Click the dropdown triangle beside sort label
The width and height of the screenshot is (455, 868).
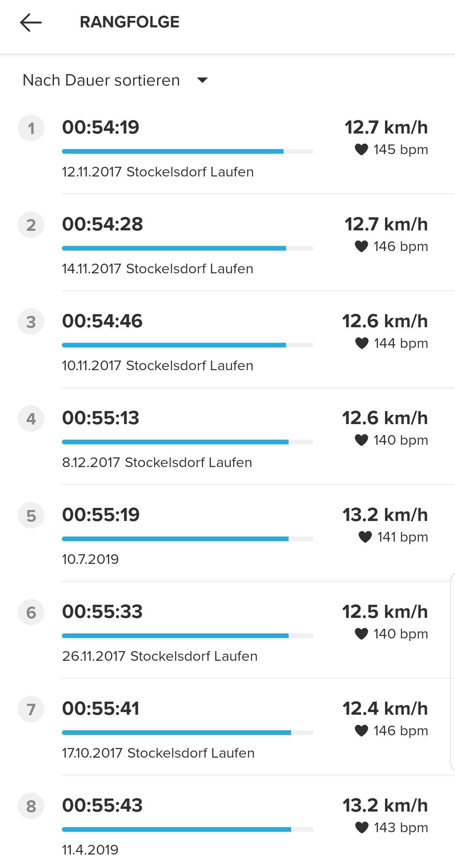point(203,80)
